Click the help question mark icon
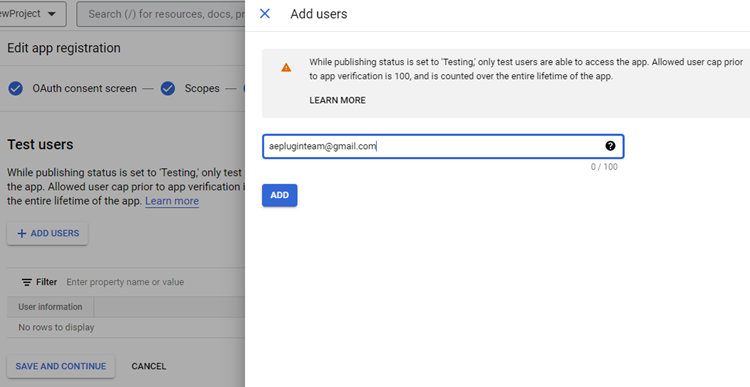This screenshot has height=387, width=750. point(610,146)
